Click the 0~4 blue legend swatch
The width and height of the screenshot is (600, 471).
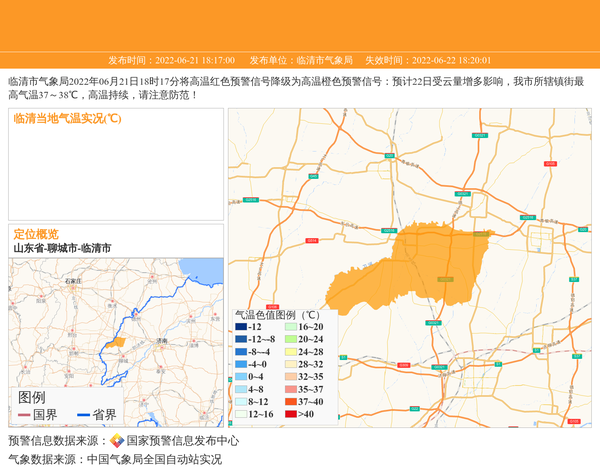pos(240,377)
